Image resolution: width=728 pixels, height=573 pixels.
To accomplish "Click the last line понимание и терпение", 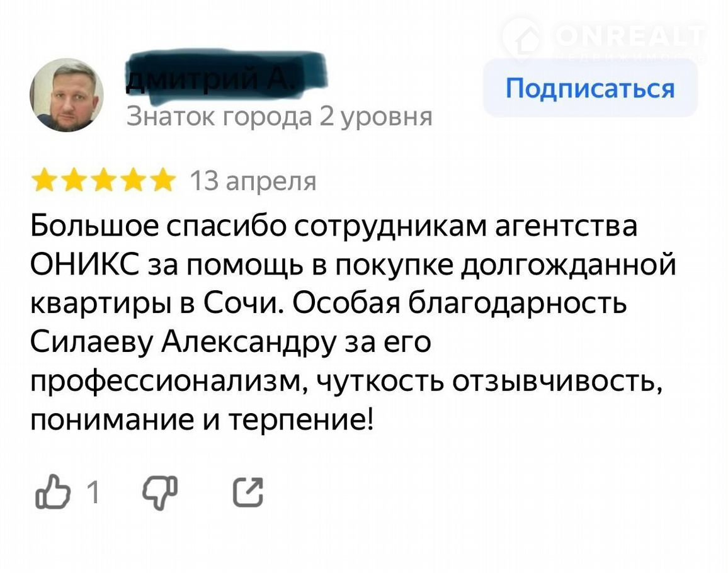I will [202, 419].
